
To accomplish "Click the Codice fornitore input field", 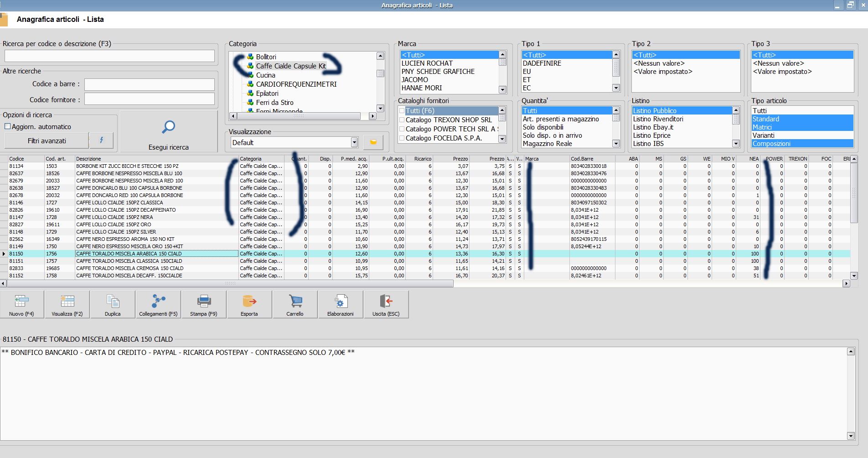I will (x=150, y=99).
